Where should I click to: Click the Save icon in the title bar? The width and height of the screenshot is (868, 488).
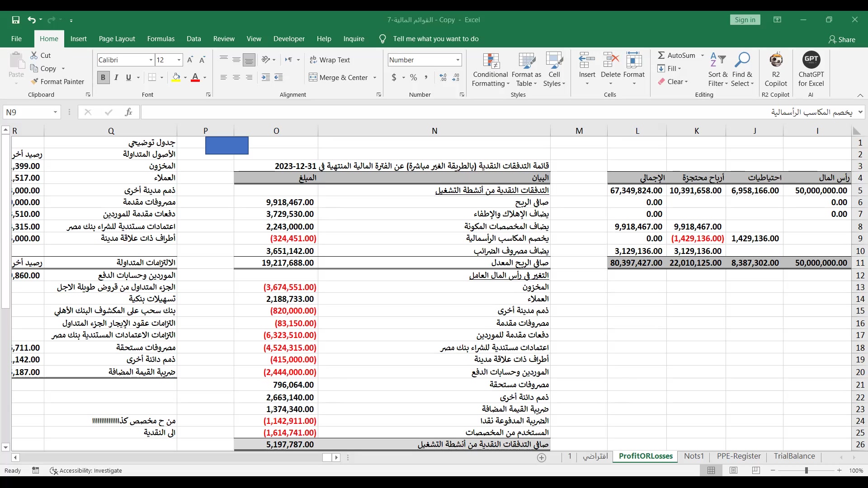coord(16,20)
